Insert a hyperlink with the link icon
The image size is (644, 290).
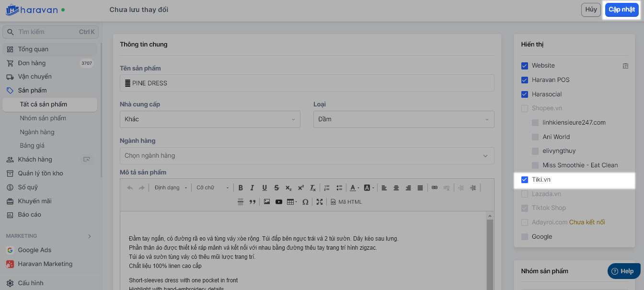click(x=435, y=188)
